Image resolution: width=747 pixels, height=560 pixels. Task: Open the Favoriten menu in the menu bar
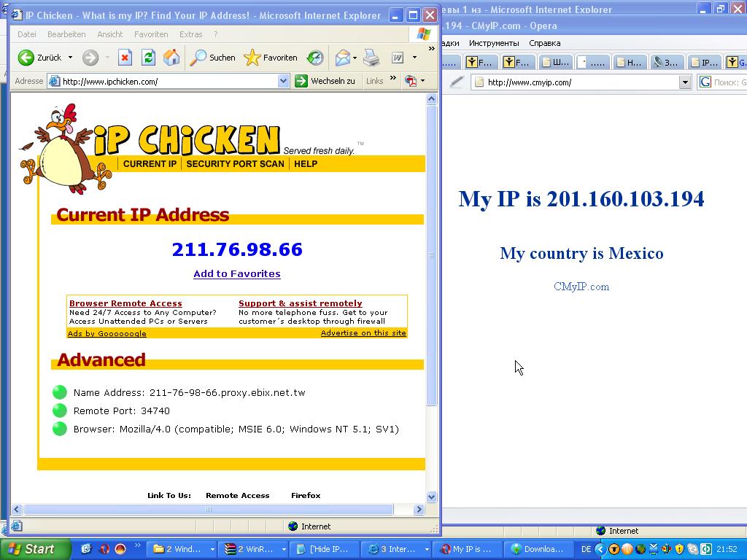(151, 34)
